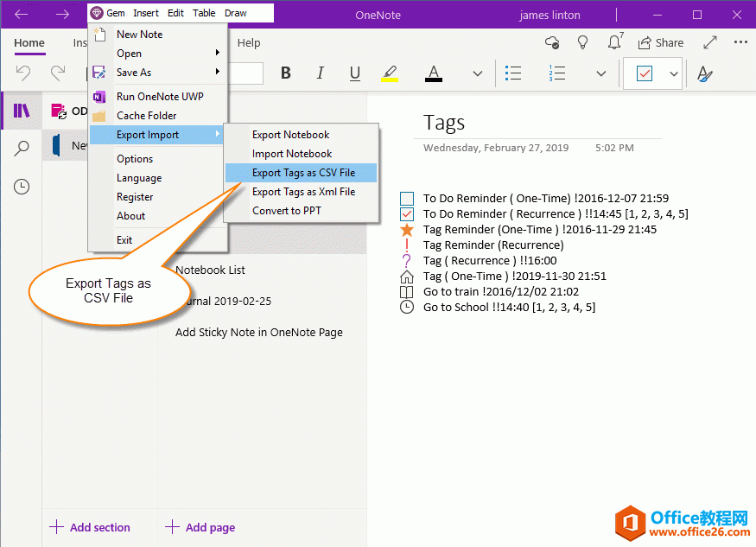Image resolution: width=756 pixels, height=547 pixels.
Task: Select the Bold formatting icon
Action: click(x=286, y=73)
